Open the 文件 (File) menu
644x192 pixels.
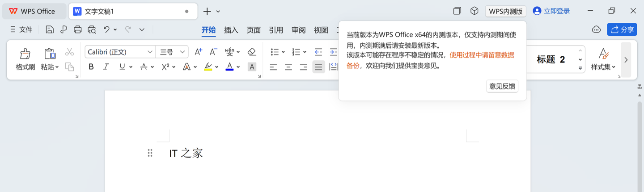[21, 29]
